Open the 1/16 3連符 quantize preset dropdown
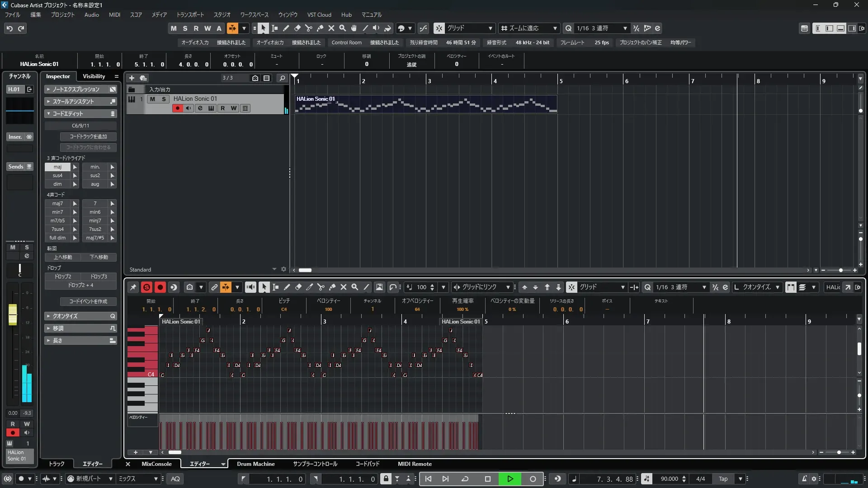This screenshot has height=488, width=868. (625, 28)
